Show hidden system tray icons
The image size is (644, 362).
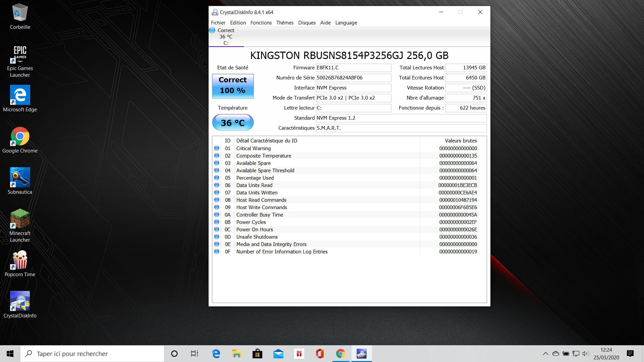545,354
